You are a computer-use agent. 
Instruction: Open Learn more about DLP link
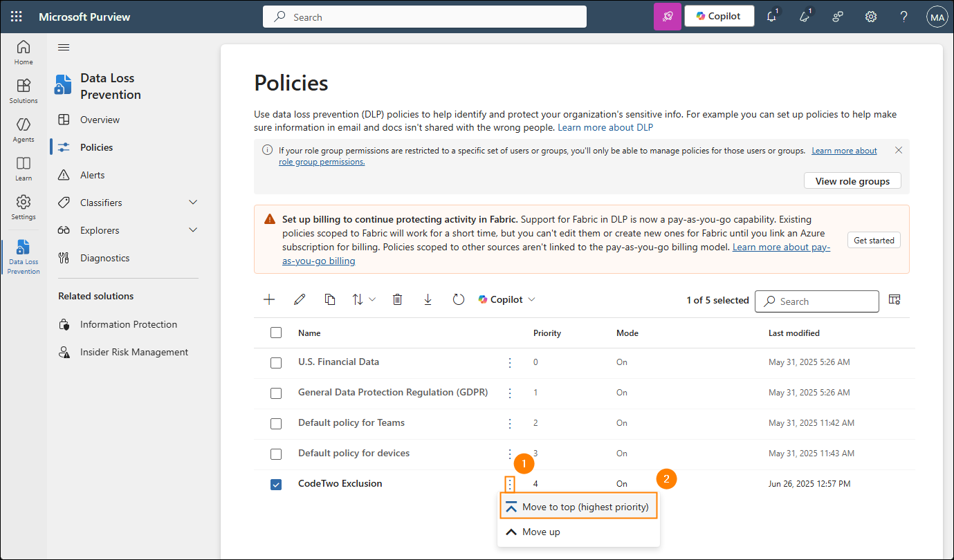[x=605, y=127]
